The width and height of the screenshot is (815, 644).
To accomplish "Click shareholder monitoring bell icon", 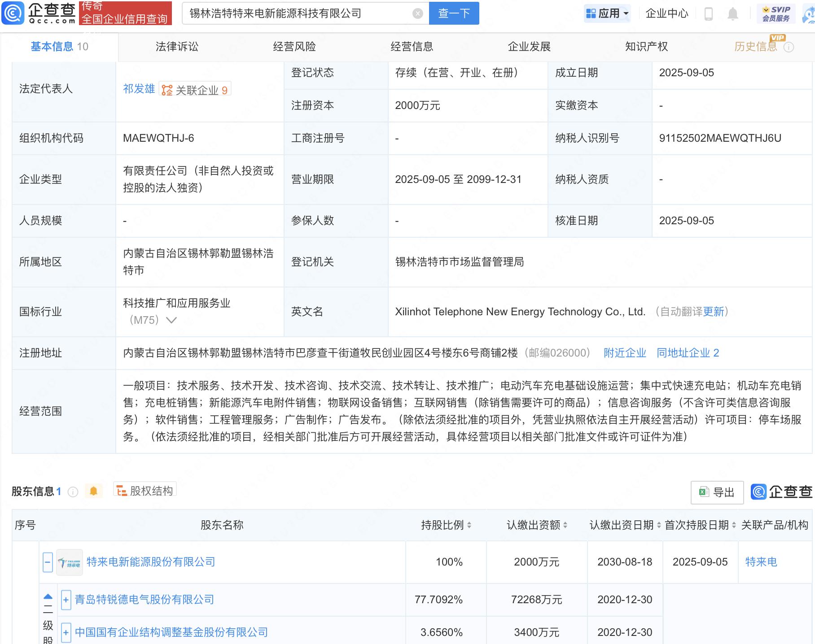I will (93, 491).
